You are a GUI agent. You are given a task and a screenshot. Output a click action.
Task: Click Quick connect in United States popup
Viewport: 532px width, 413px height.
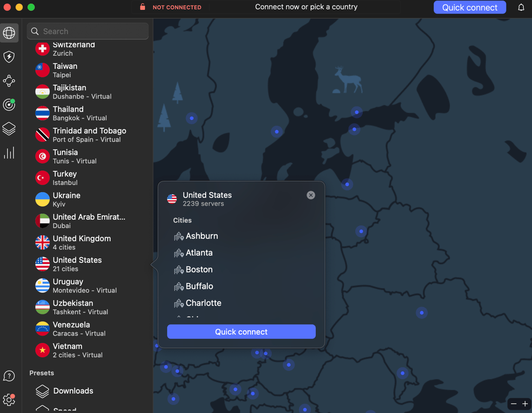coord(241,331)
